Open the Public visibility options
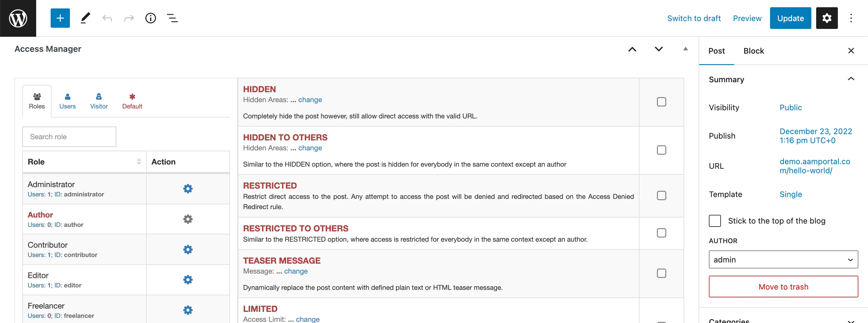Screen dimensions: 868x323 point(791,108)
